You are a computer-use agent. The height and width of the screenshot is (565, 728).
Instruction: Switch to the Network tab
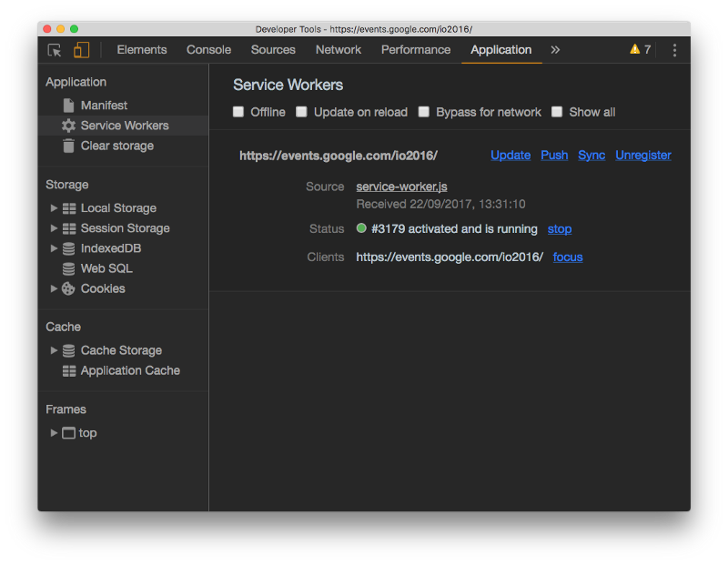(338, 50)
